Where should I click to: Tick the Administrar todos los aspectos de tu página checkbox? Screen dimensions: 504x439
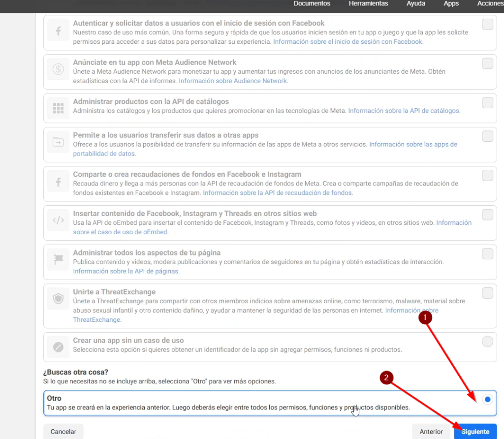[487, 254]
